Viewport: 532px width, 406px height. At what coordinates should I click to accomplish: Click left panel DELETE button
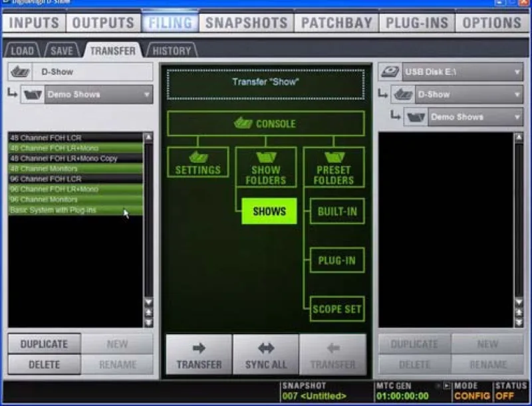click(44, 365)
